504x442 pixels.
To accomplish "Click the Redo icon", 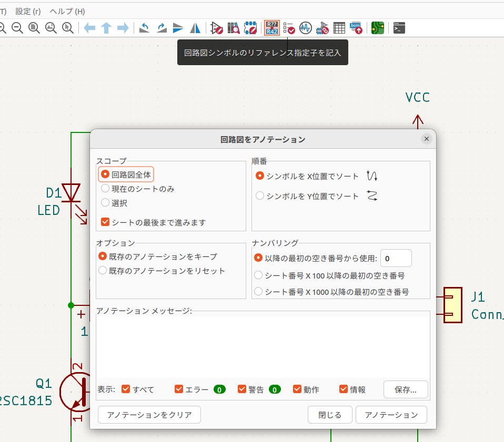I will 161,28.
